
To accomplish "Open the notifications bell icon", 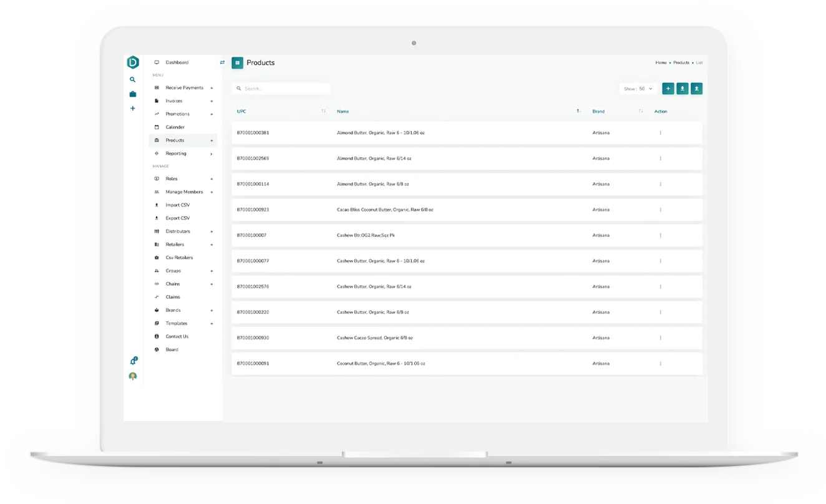I will [x=133, y=361].
